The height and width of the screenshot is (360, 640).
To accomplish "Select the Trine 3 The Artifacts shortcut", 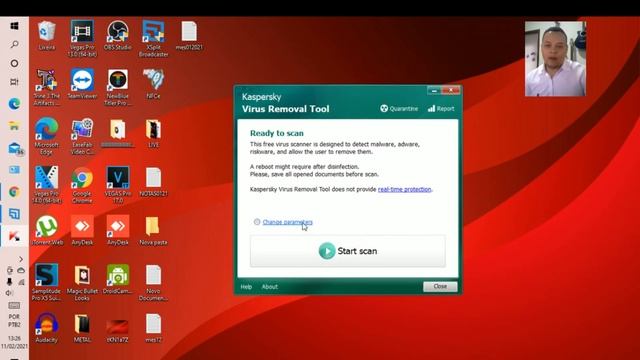I will click(47, 88).
